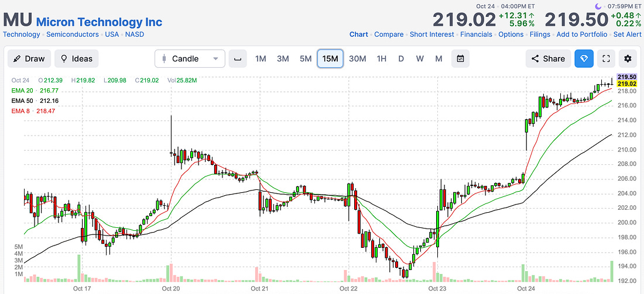Select the Chart link
The height and width of the screenshot is (294, 644).
pyautogui.click(x=358, y=34)
